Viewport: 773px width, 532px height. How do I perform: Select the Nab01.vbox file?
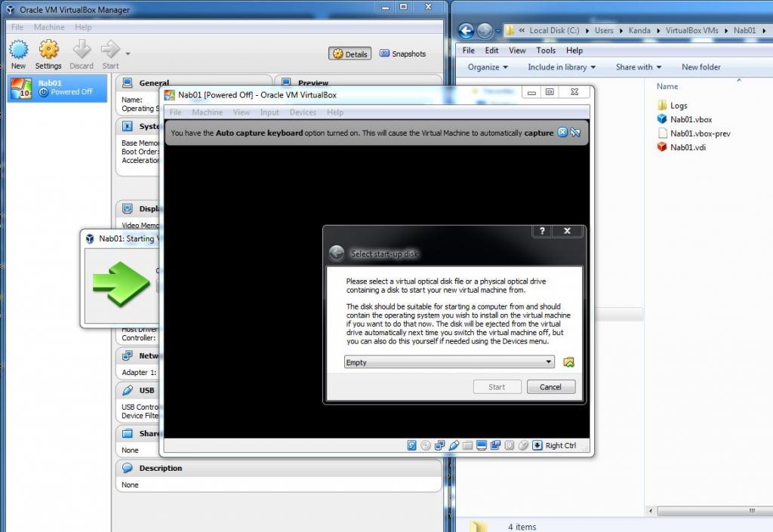coord(685,119)
